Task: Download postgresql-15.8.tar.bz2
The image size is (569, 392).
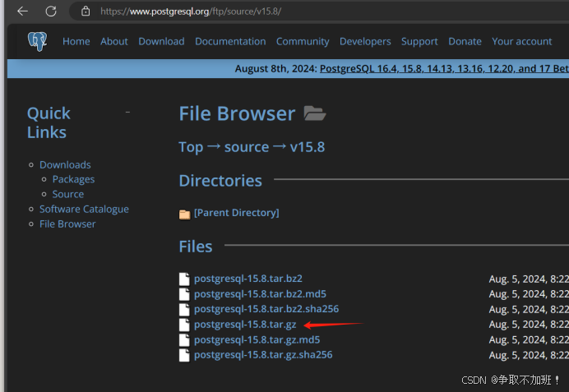Action: click(248, 279)
